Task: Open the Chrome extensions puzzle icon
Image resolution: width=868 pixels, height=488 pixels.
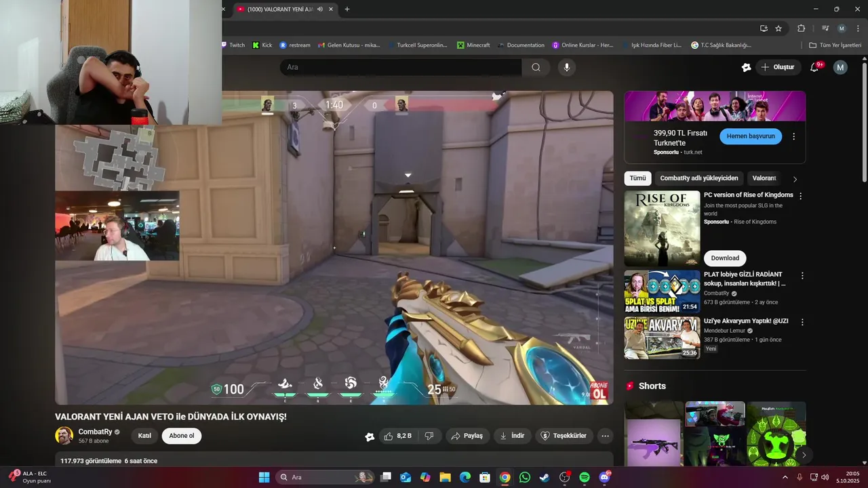Action: coord(801,28)
